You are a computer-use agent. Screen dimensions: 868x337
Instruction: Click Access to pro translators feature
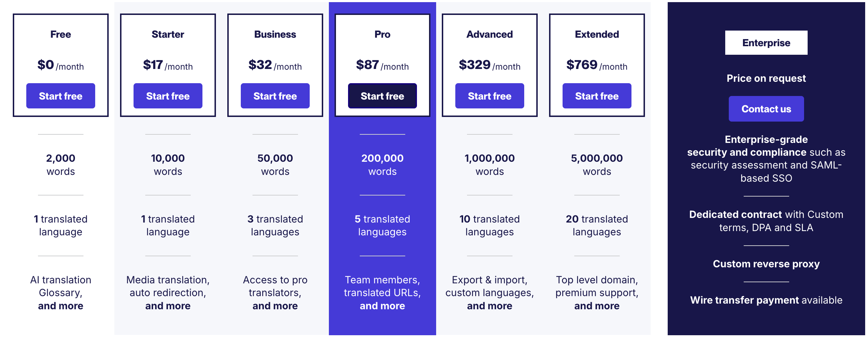coord(275,292)
